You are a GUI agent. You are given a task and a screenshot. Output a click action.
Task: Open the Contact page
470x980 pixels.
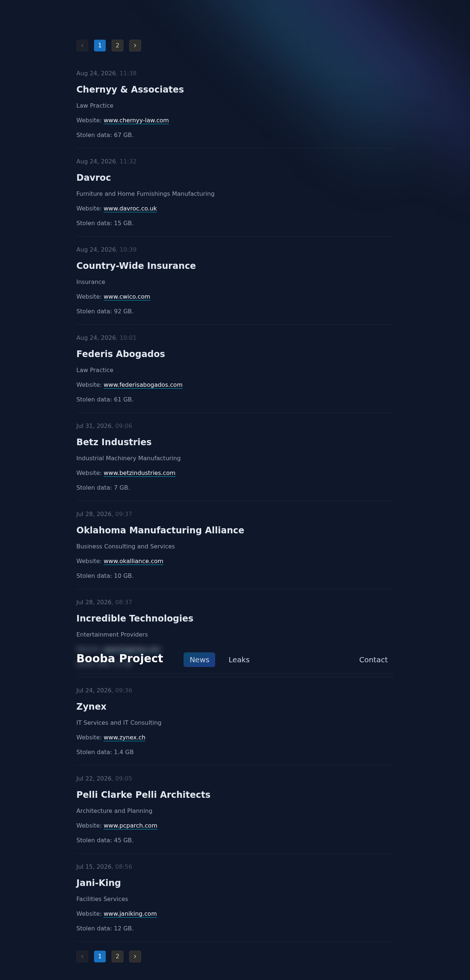(373, 660)
